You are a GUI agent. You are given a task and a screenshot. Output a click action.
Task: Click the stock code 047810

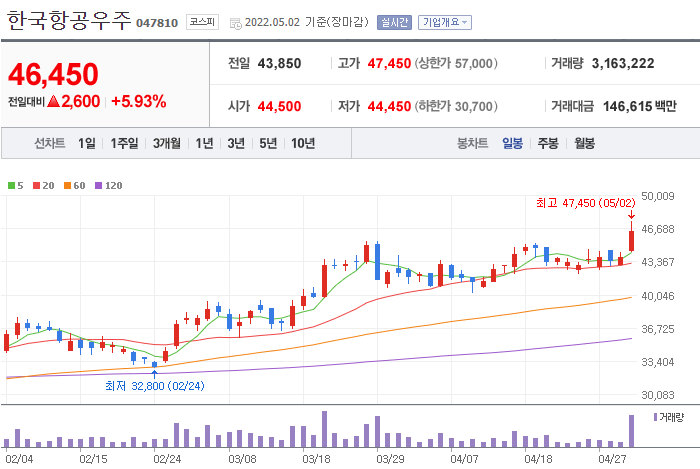tap(157, 23)
